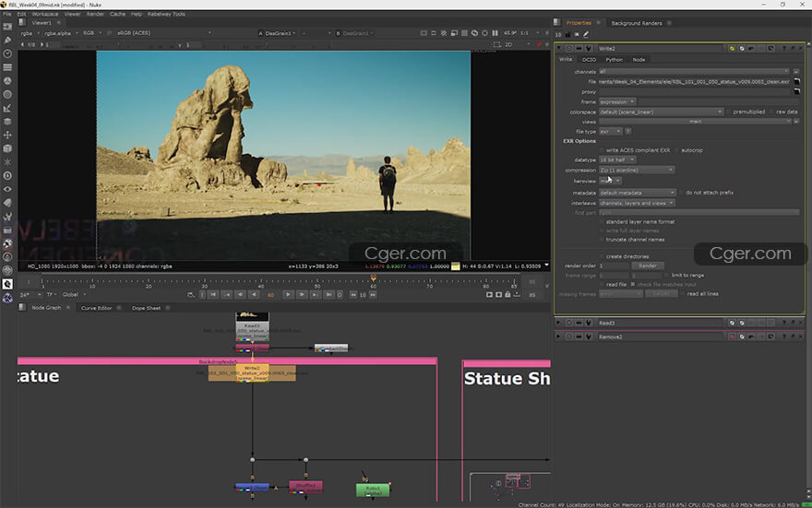812x508 pixels.
Task: Click the sampled color swatch in viewer info bar
Action: pyautogui.click(x=455, y=266)
